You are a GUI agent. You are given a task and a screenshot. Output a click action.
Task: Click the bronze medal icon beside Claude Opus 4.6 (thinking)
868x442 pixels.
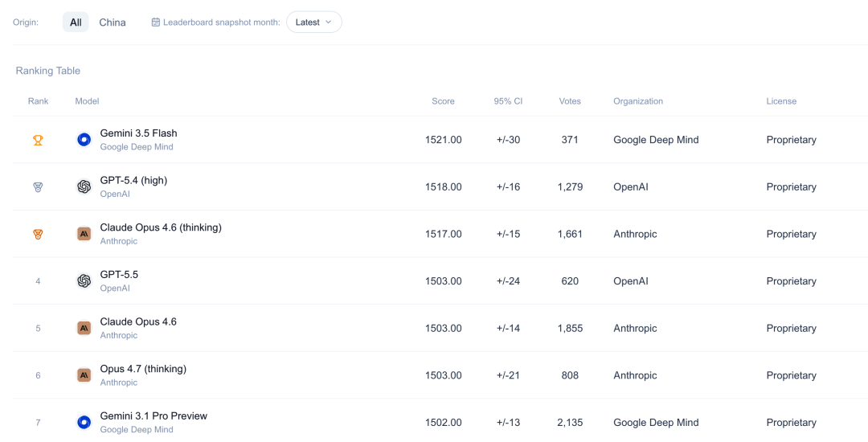pos(38,234)
